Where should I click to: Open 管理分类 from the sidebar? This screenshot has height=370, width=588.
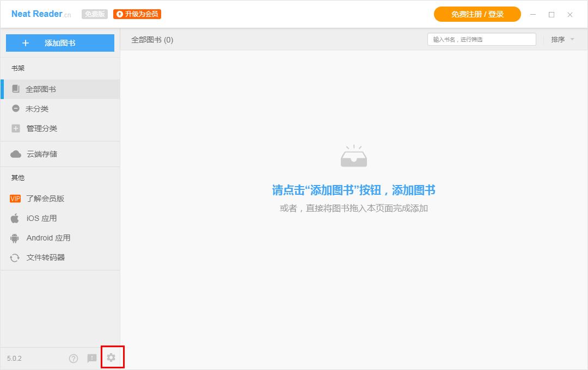pos(41,128)
